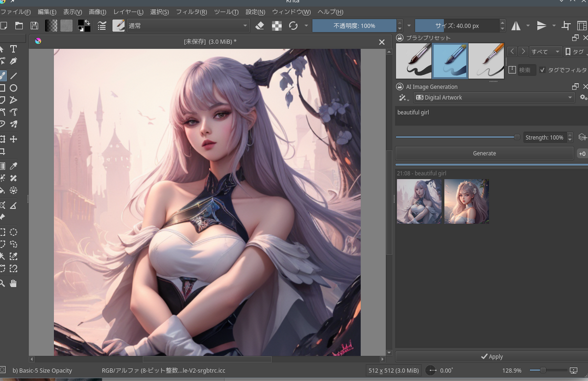This screenshot has width=588, height=381.
Task: Open the 通常 blending mode dropdown
Action: point(188,25)
